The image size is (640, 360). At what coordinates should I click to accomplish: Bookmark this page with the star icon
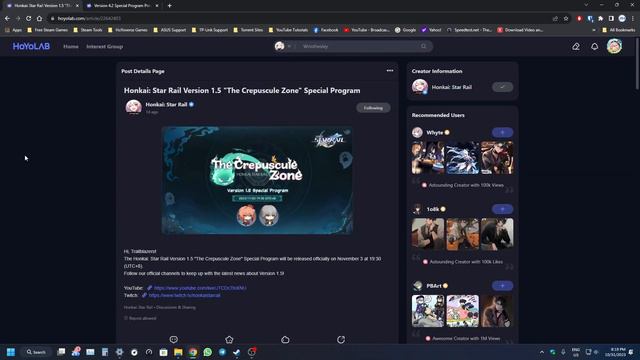[566, 18]
